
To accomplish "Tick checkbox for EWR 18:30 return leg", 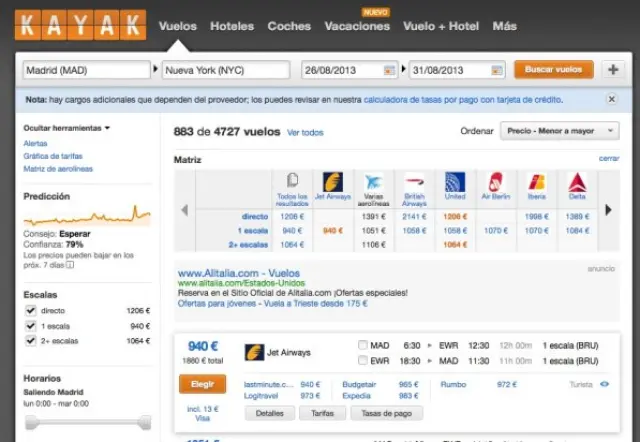I will (362, 360).
